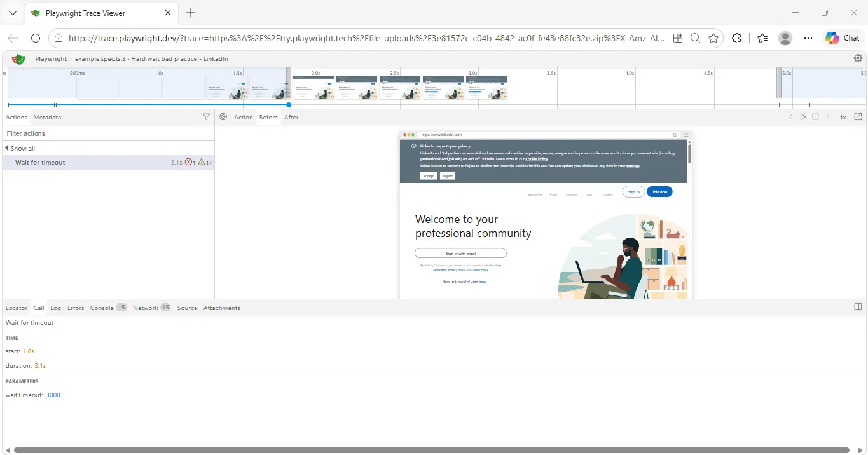The width and height of the screenshot is (868, 455).
Task: Change the 1x playback speed
Action: [843, 117]
